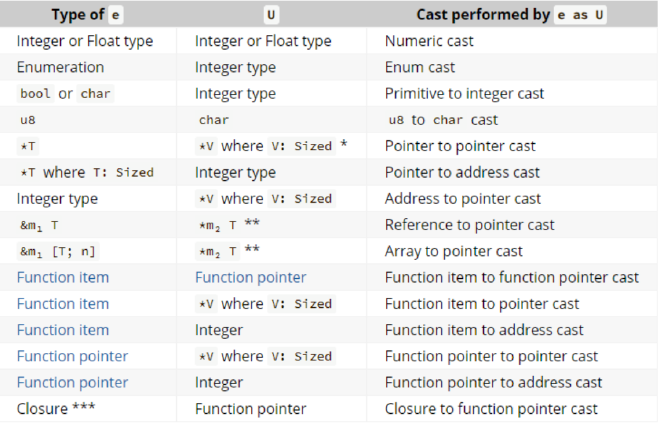The image size is (660, 430).
Task: Click the 'Cast performed by e as U' header
Action: [511, 15]
